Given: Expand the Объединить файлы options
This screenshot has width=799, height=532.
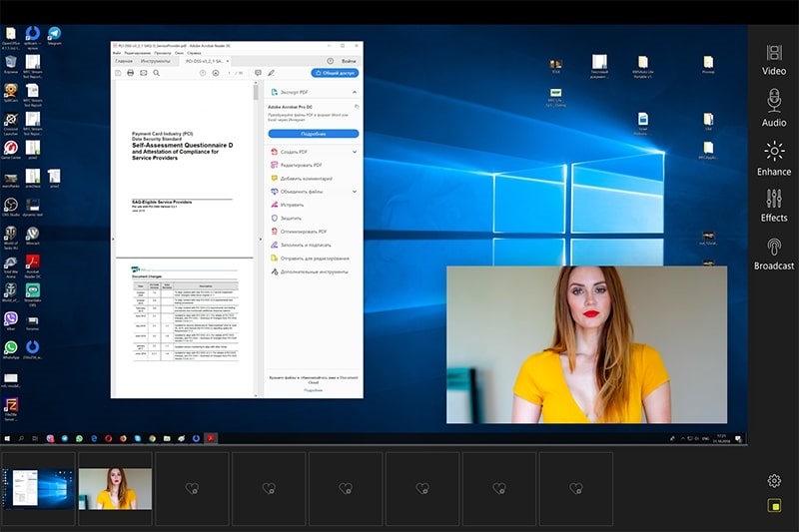Looking at the screenshot, I should 355,191.
